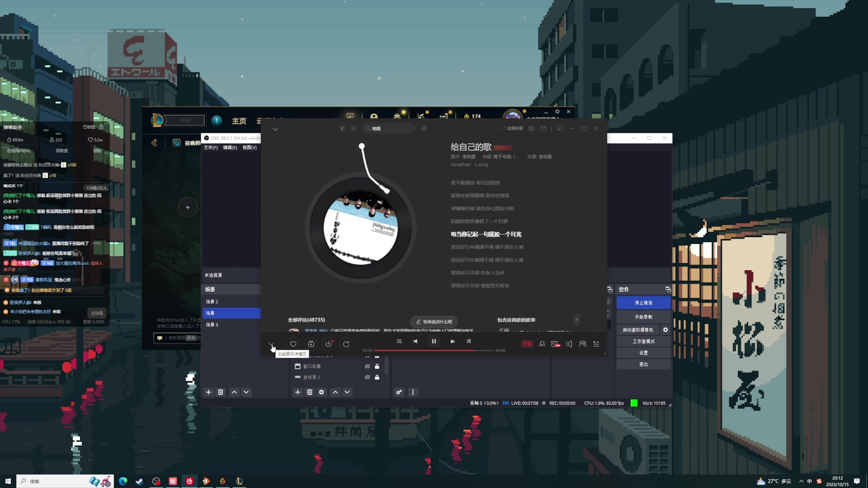Pause the playing song
The image size is (868, 488).
[434, 341]
